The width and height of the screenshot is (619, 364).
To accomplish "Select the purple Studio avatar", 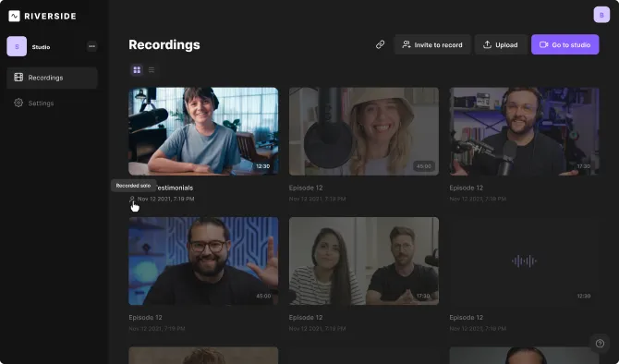I will [17, 46].
